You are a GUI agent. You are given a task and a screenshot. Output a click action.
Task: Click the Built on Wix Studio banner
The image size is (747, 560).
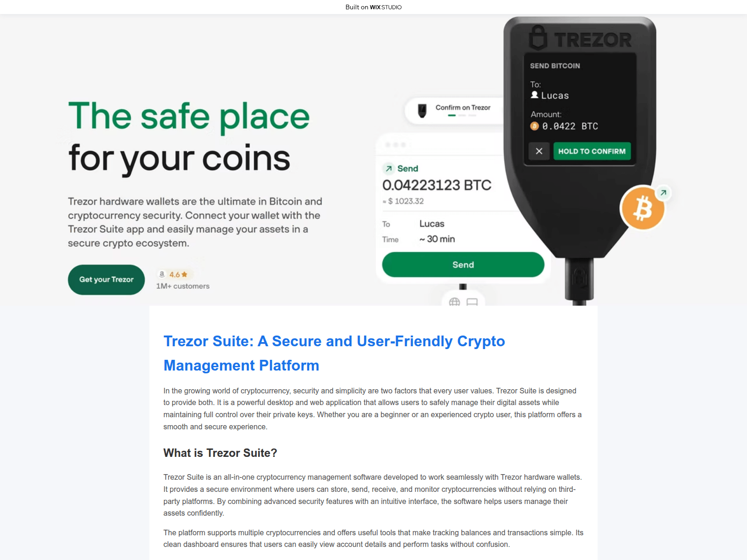click(x=373, y=7)
